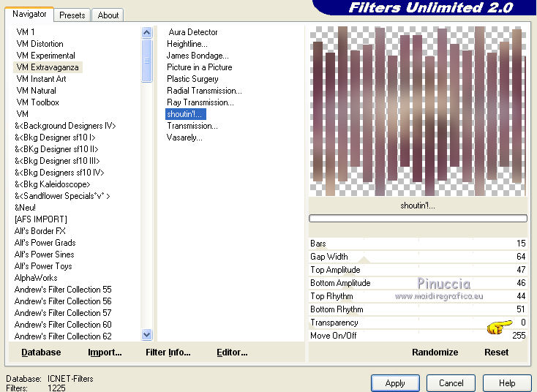
Task: Adjust the Gap Width slider
Action: [418, 257]
